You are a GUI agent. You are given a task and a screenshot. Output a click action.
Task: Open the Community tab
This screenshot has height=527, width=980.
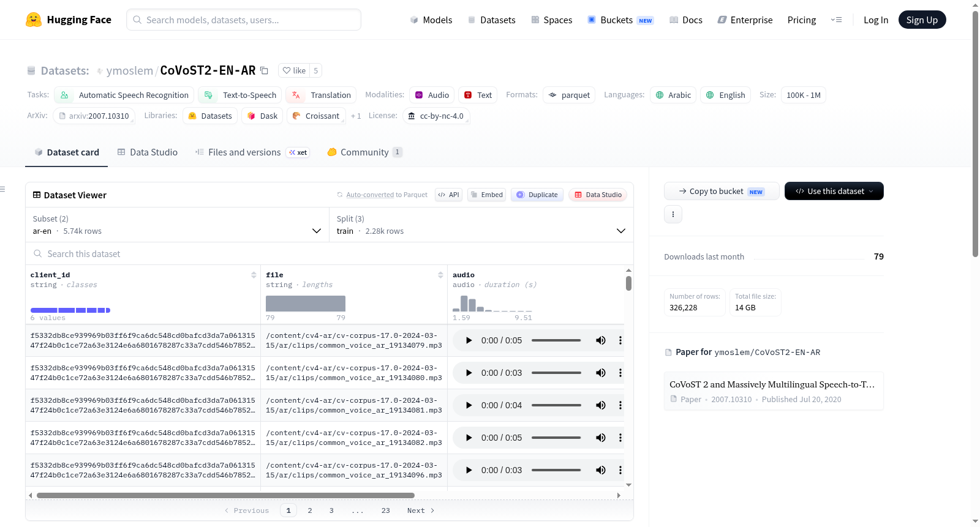click(364, 152)
